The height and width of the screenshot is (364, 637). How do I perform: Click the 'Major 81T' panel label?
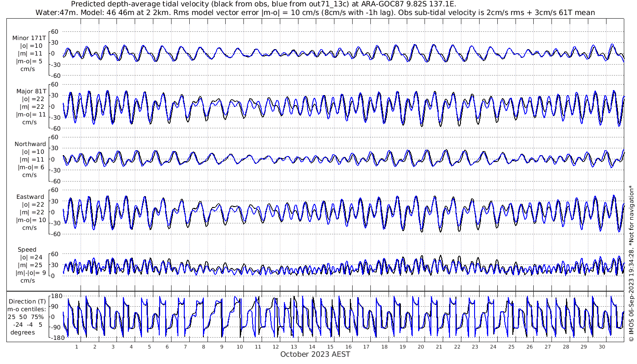pyautogui.click(x=30, y=91)
